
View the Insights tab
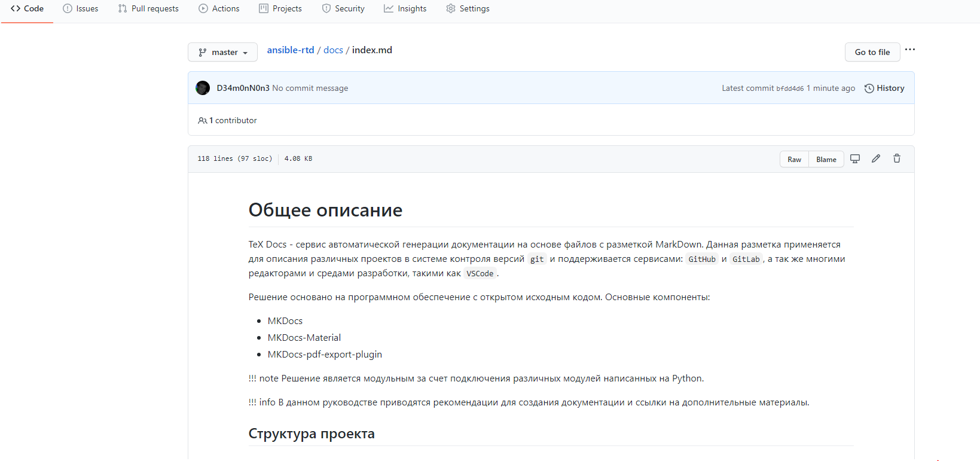click(x=405, y=8)
